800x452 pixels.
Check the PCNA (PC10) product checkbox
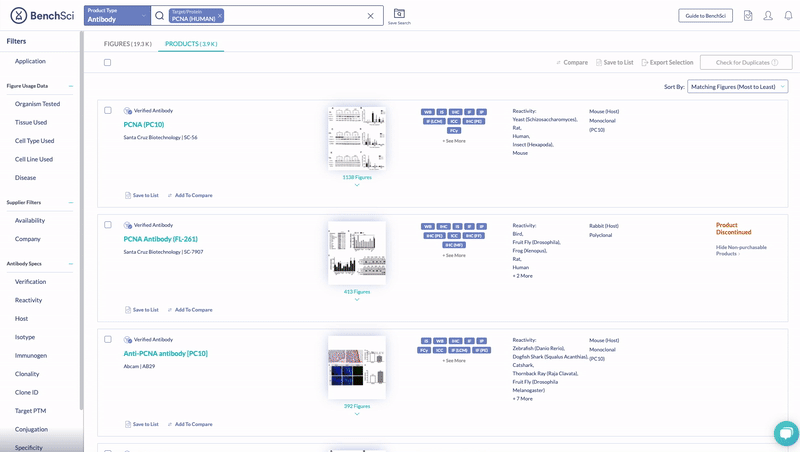coord(108,110)
